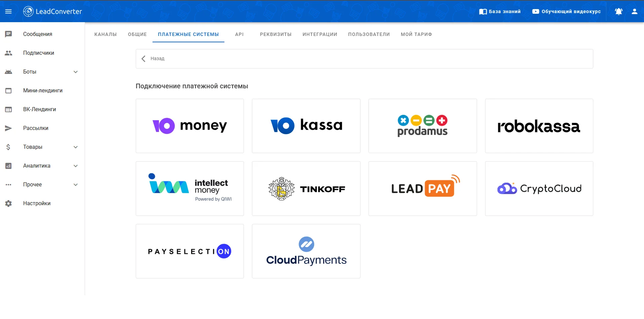Open the user profile icon

tap(634, 11)
